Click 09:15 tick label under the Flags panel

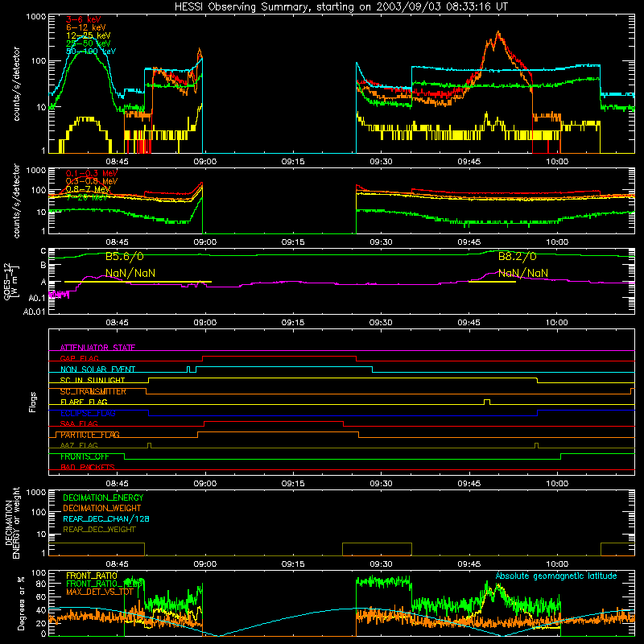tap(293, 484)
